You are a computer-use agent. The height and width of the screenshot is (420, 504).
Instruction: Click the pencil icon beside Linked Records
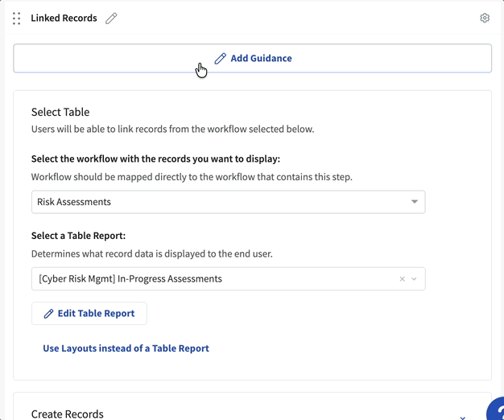[111, 18]
